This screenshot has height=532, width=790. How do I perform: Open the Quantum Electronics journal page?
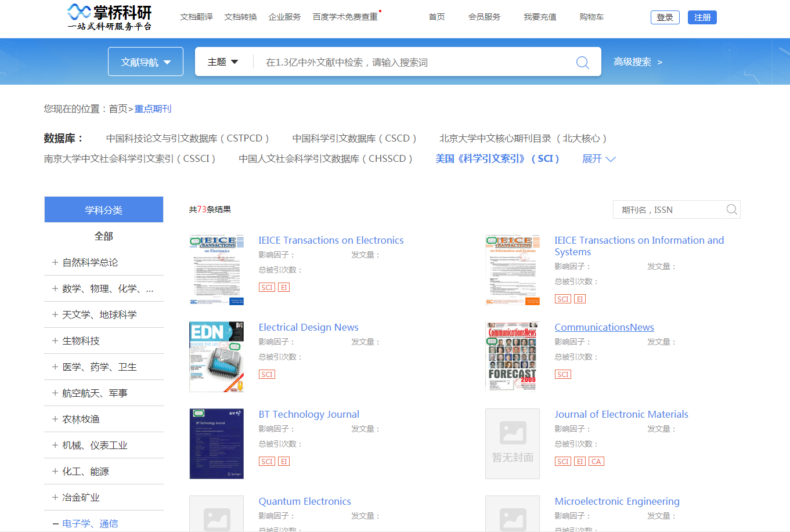click(304, 501)
